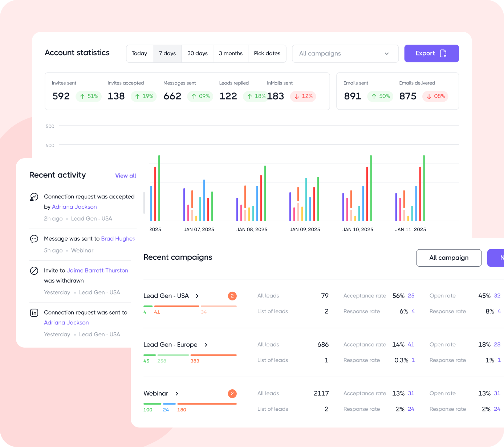
Task: Click the down-arrow icon showing 08% for Emails delivered
Action: [428, 96]
